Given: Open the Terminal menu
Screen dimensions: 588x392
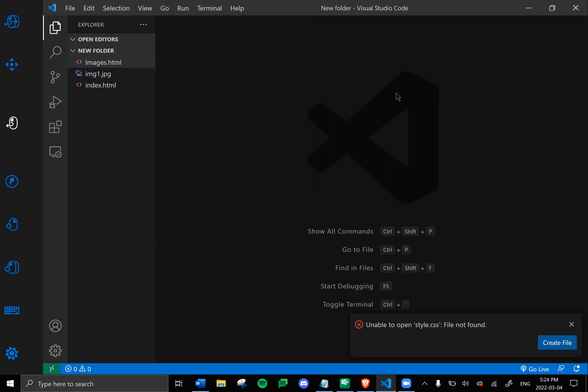Looking at the screenshot, I should 209,8.
